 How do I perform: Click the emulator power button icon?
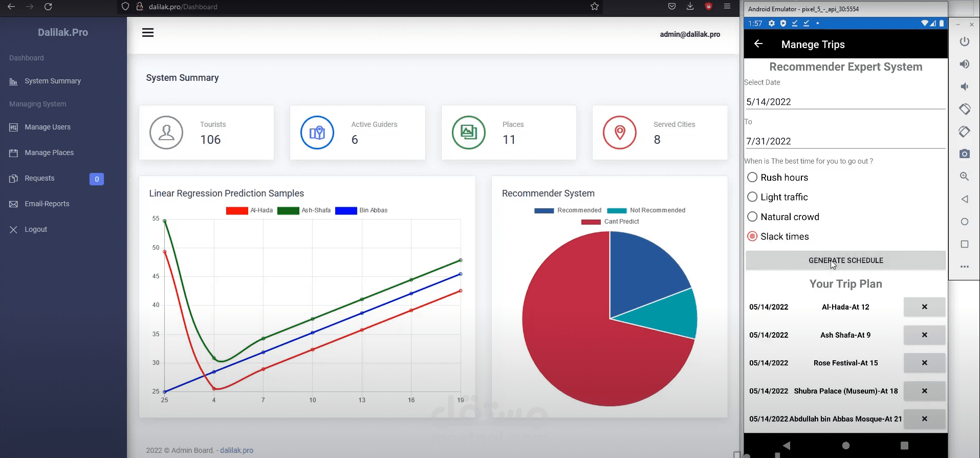pyautogui.click(x=965, y=41)
